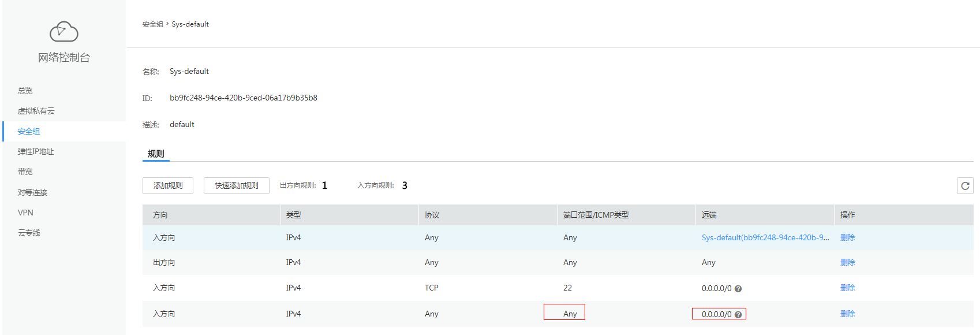This screenshot has height=335, width=980.
Task: Click the 0.0.0.0/0 remote of TCP rule
Action: click(x=717, y=288)
